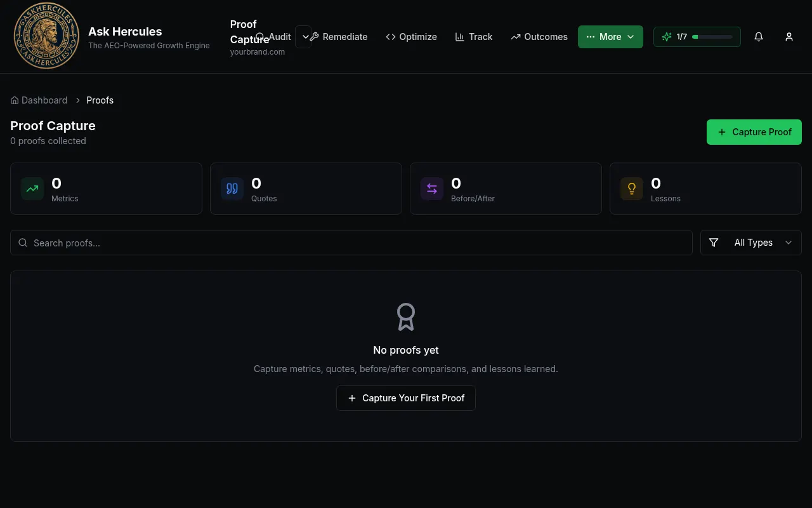Click the lightbulb icon on Lessons card
Screen dimensions: 812x508
click(x=632, y=189)
